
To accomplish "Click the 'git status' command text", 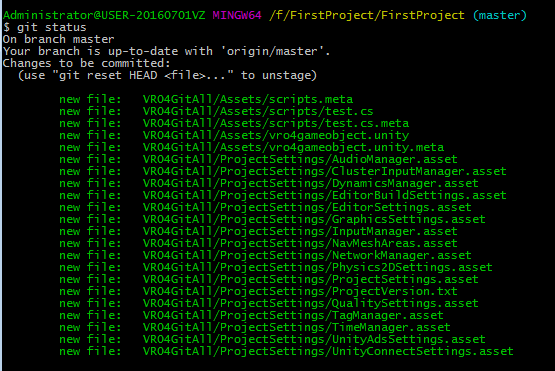I will [x=52, y=27].
